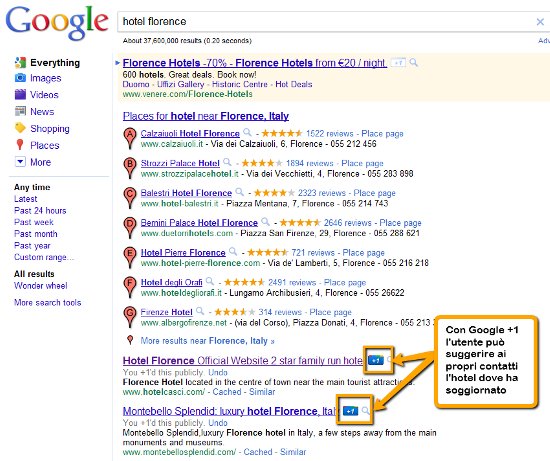The image size is (550, 461).
Task: Open the Shopping tag icon filter
Action: click(x=20, y=128)
